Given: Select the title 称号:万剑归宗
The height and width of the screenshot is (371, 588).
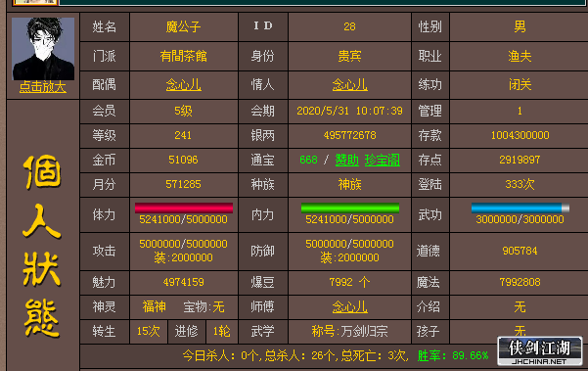Looking at the screenshot, I should pos(349,331).
